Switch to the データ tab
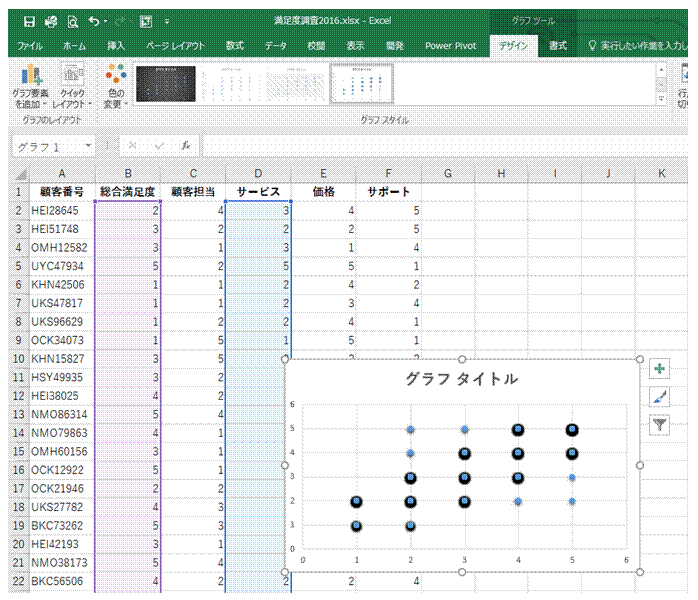This screenshot has width=698, height=600. [276, 46]
